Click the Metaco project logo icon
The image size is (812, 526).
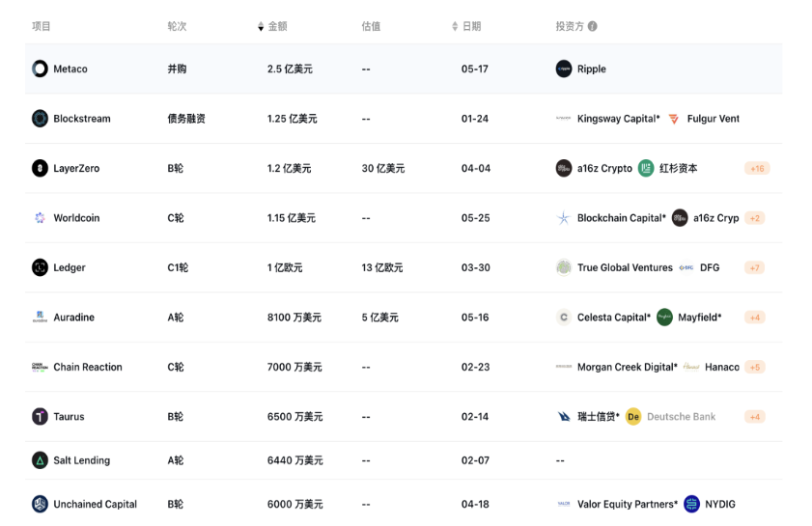[40, 69]
